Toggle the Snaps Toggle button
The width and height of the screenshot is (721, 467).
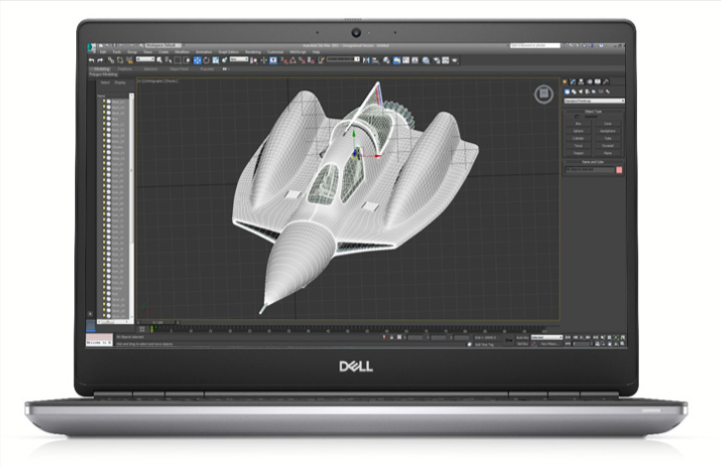point(285,60)
